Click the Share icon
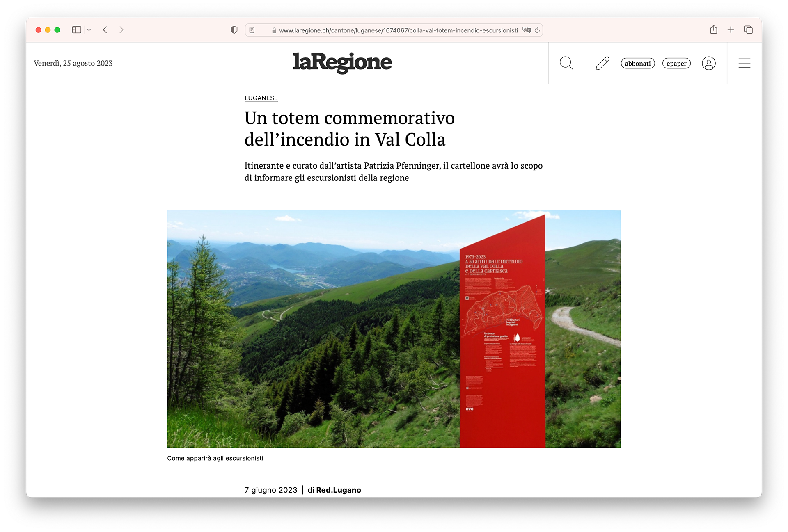Screen dimensions: 788x532 tap(713, 30)
